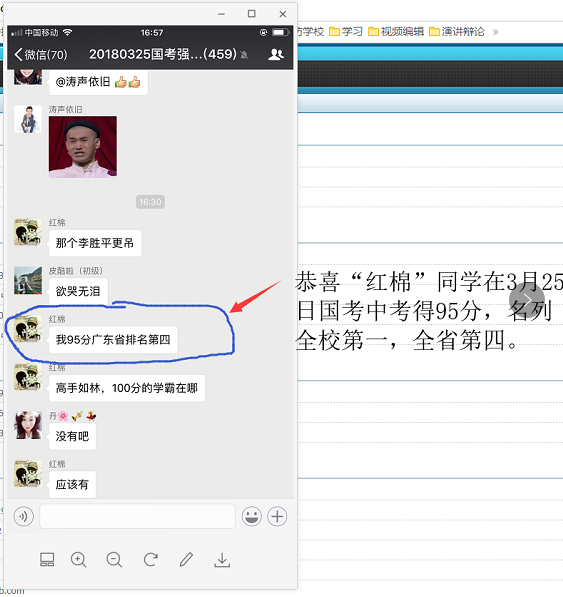Viewport: 563px width, 597px height.
Task: Rotate the image with the rotate icon
Action: click(150, 560)
